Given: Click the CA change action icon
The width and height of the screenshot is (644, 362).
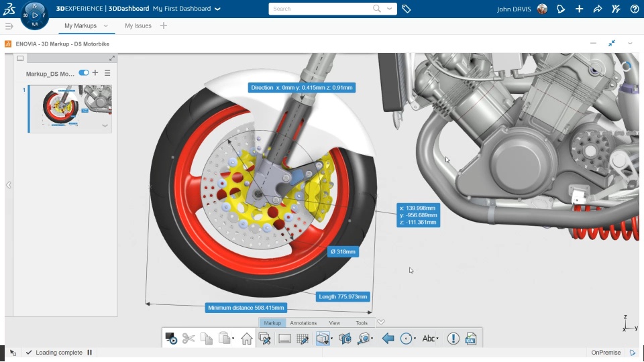Looking at the screenshot, I should coord(471,339).
